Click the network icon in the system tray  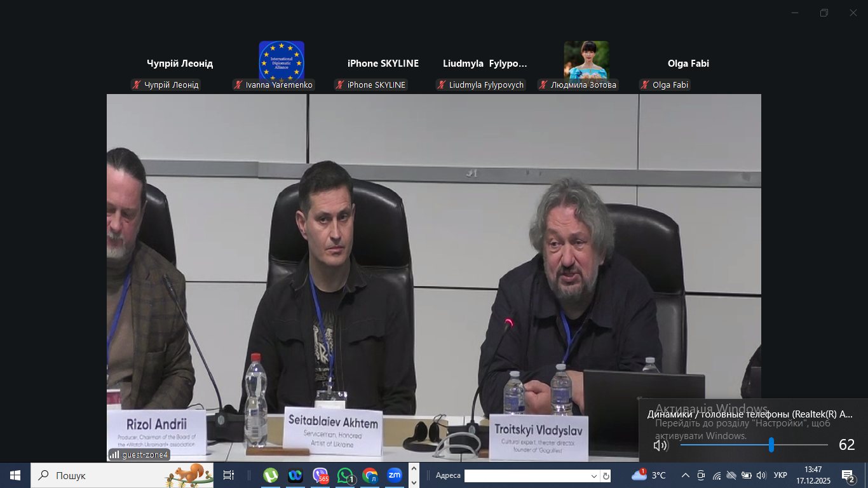coord(717,475)
